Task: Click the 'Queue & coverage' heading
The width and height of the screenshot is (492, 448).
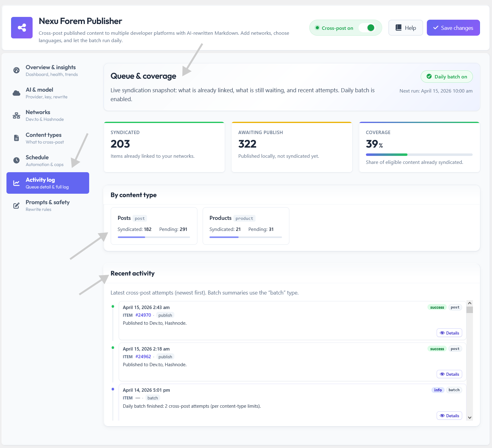Action: (x=143, y=76)
